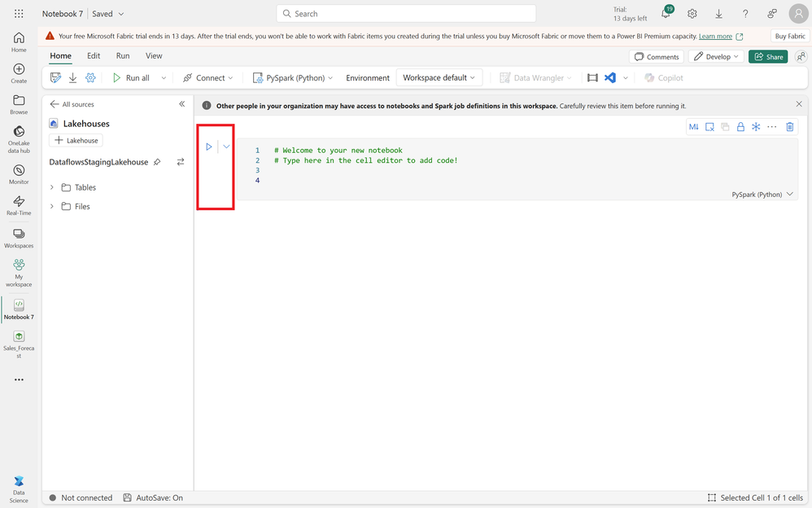Select the View ribbon tab
This screenshot has height=508, width=812.
(154, 56)
